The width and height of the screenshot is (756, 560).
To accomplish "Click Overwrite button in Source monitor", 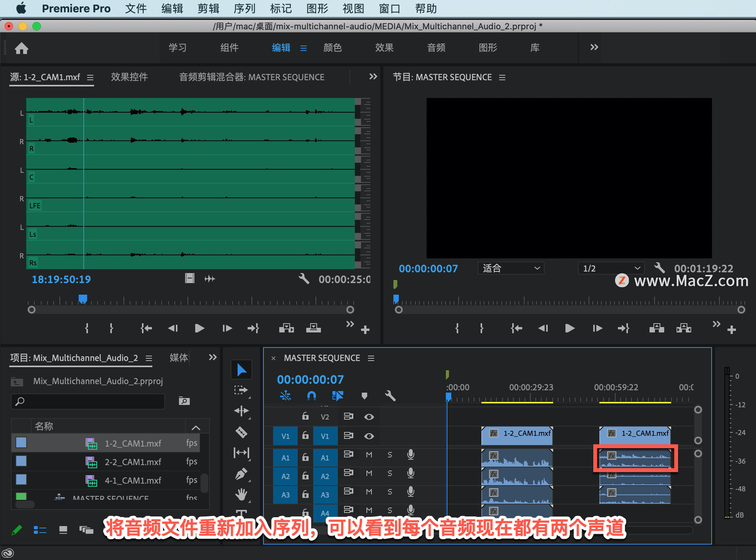I will 313,328.
